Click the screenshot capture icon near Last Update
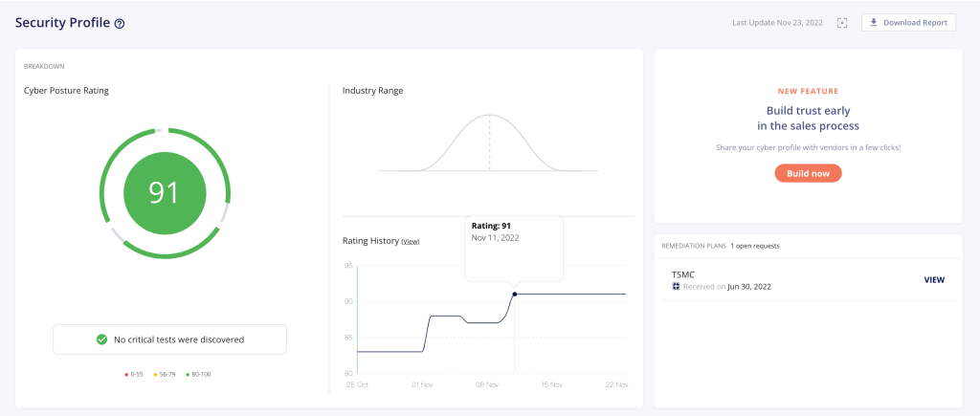 (842, 23)
